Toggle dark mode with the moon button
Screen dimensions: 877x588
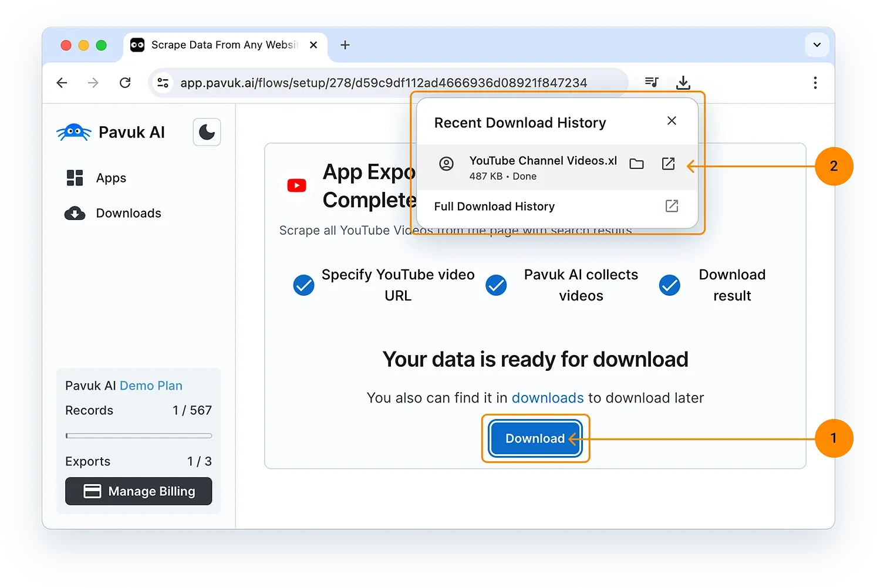point(207,132)
